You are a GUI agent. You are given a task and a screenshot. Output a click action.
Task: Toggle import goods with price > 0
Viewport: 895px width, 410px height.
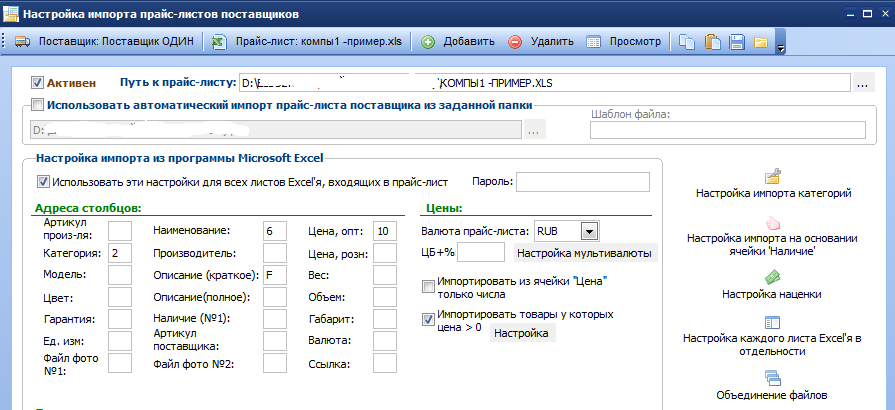click(428, 319)
